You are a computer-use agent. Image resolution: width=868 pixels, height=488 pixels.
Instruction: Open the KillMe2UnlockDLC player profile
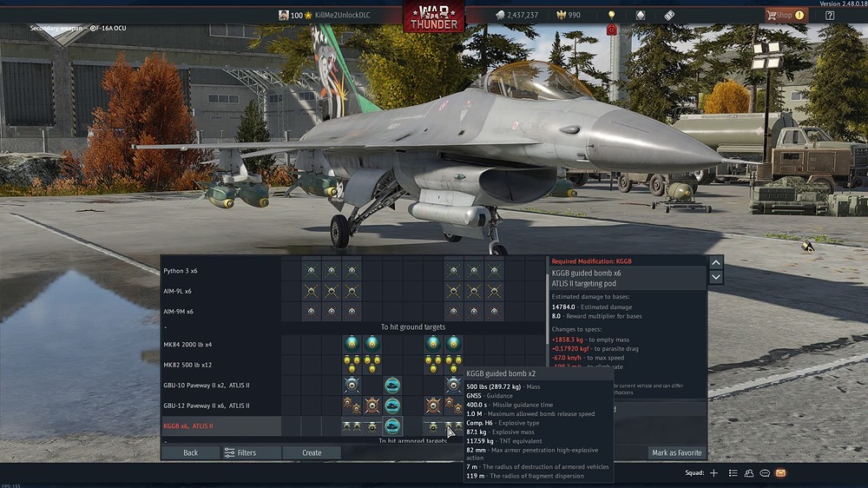click(x=342, y=15)
